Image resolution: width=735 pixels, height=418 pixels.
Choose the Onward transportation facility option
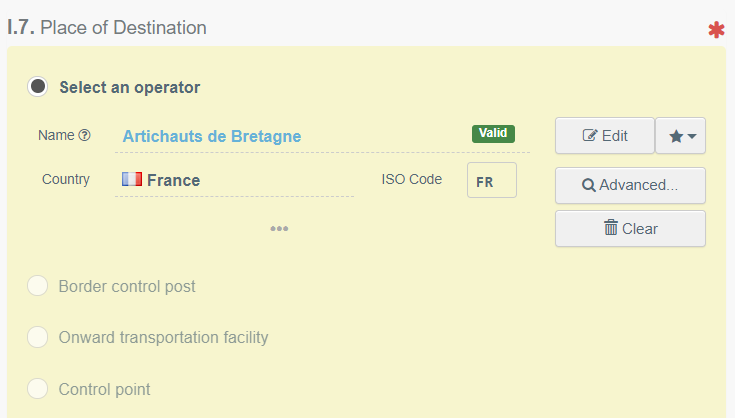click(38, 337)
